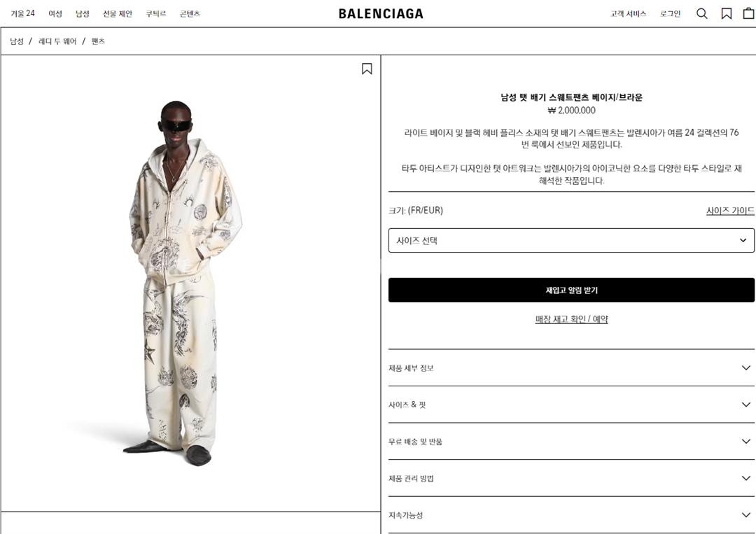The height and width of the screenshot is (534, 756).
Task: Click 매장 재고 확인 / 예약 link
Action: (571, 319)
